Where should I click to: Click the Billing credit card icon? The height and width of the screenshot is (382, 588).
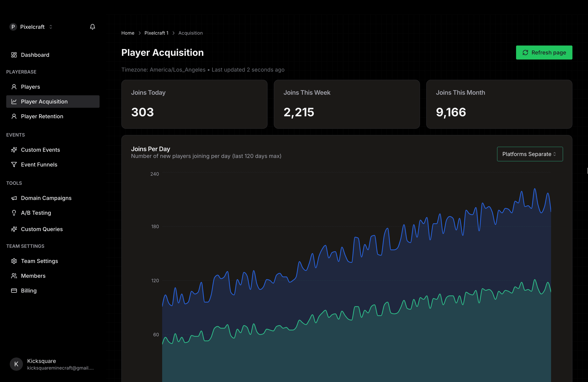[x=14, y=291]
